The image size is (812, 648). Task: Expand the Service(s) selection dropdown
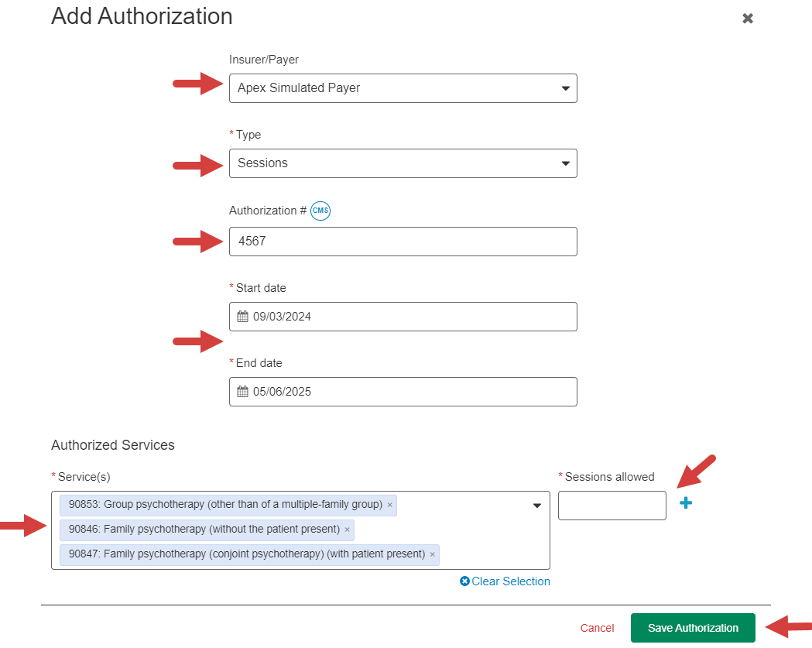pos(537,505)
